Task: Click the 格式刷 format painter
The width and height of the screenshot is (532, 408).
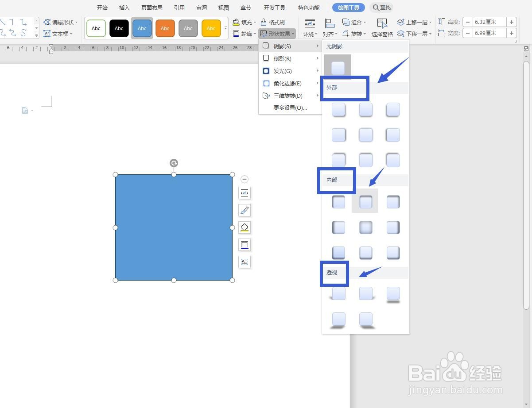Action: pyautogui.click(x=272, y=22)
